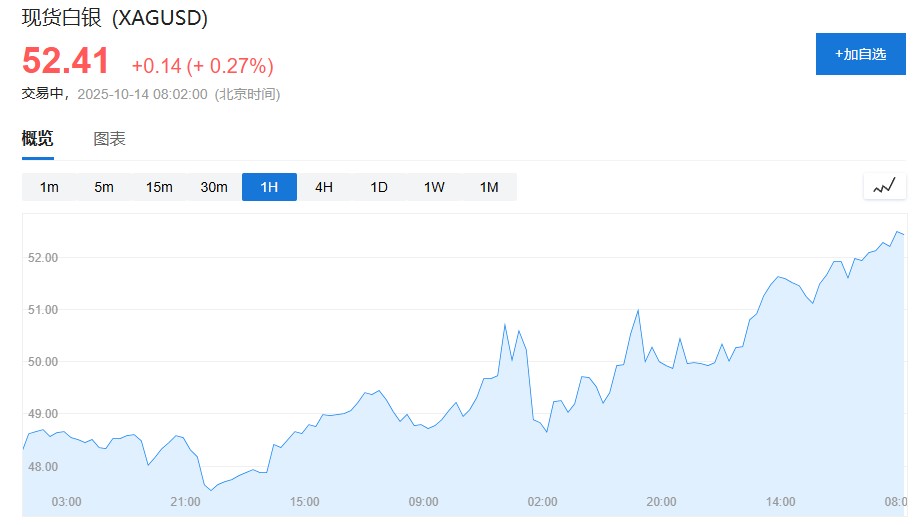
Task: Click the 52.41 current price
Action: pos(66,62)
